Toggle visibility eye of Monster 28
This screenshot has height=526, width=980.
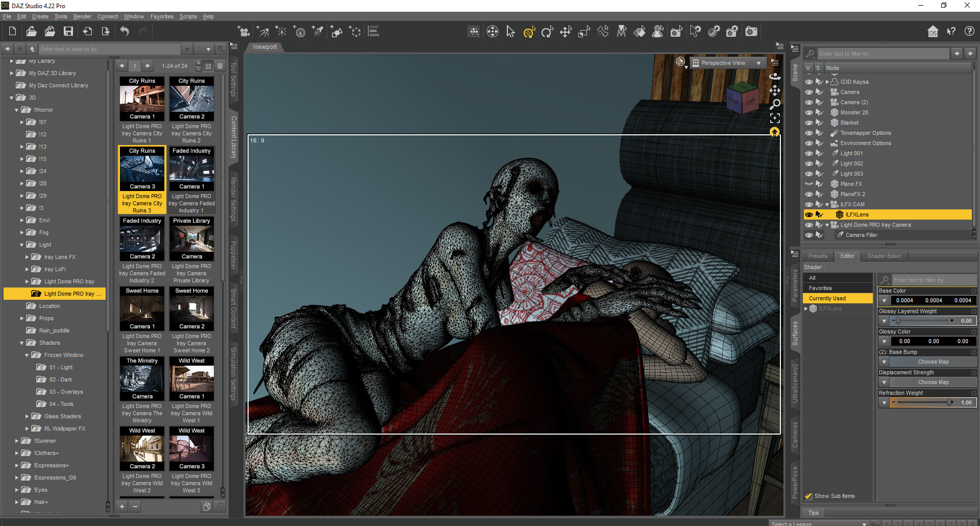[809, 112]
